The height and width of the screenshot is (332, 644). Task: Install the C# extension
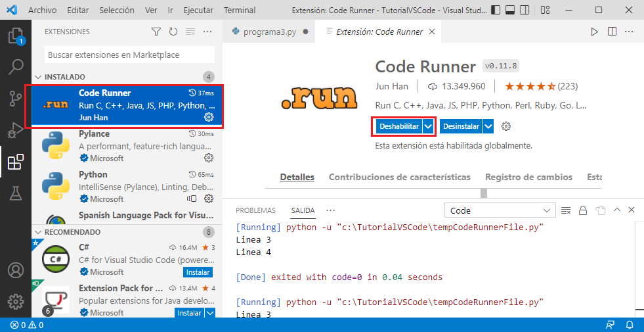[198, 272]
